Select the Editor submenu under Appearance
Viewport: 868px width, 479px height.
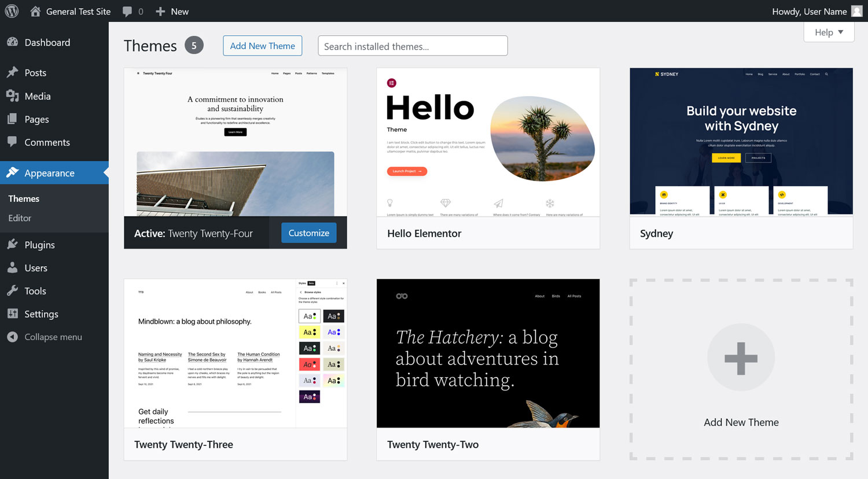click(20, 218)
